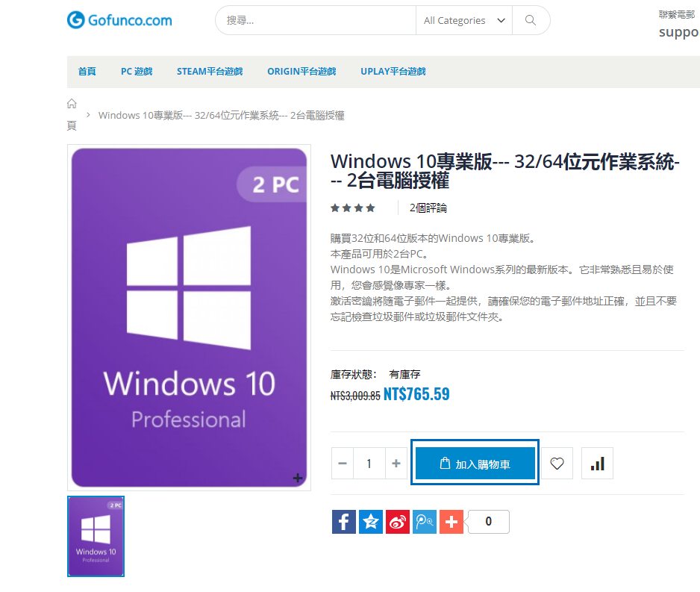Screen dimensions: 700x592
Task: Open the 首頁 menu item
Action: click(87, 72)
